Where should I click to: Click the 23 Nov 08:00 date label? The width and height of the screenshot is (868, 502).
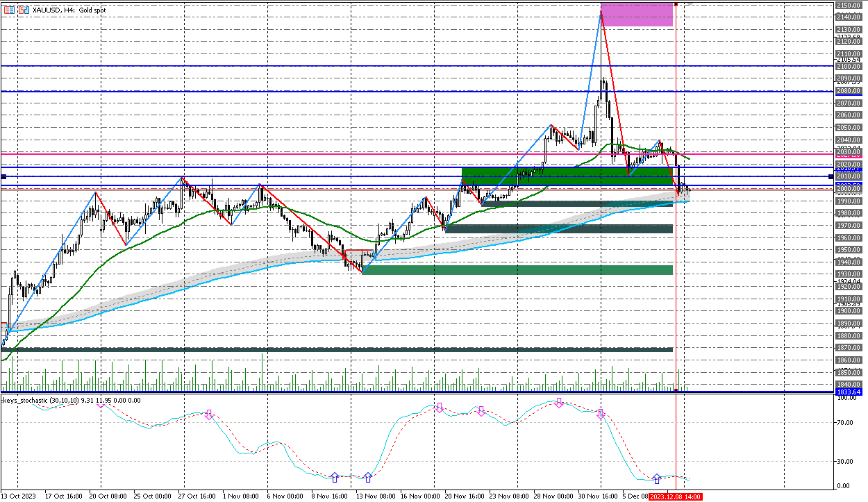click(509, 497)
